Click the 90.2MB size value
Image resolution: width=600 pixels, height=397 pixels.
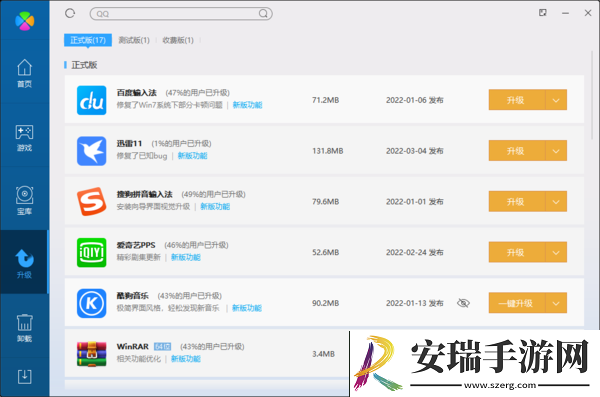[326, 303]
